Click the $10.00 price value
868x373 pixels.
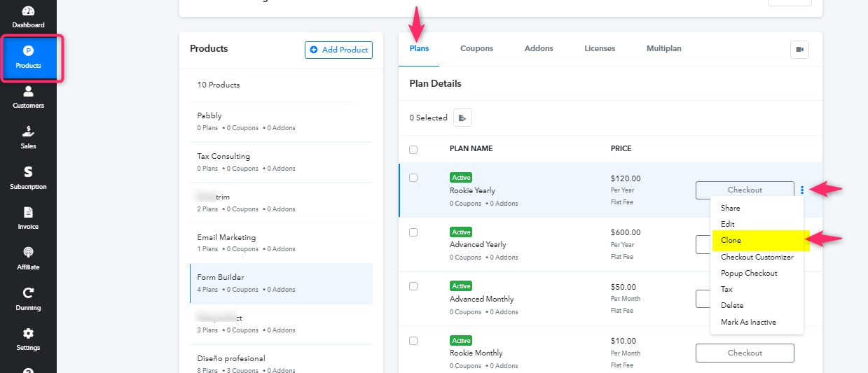click(624, 341)
